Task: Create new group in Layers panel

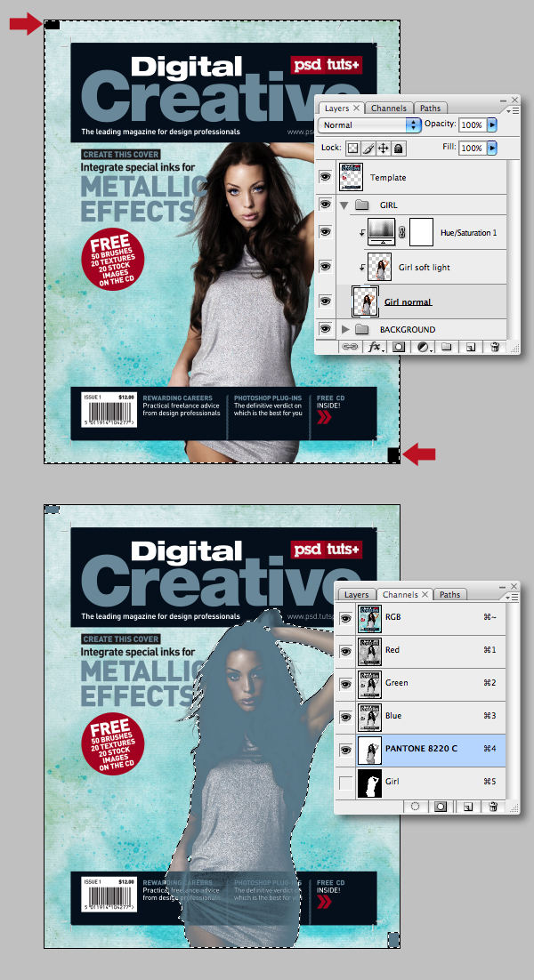Action: pyautogui.click(x=447, y=347)
